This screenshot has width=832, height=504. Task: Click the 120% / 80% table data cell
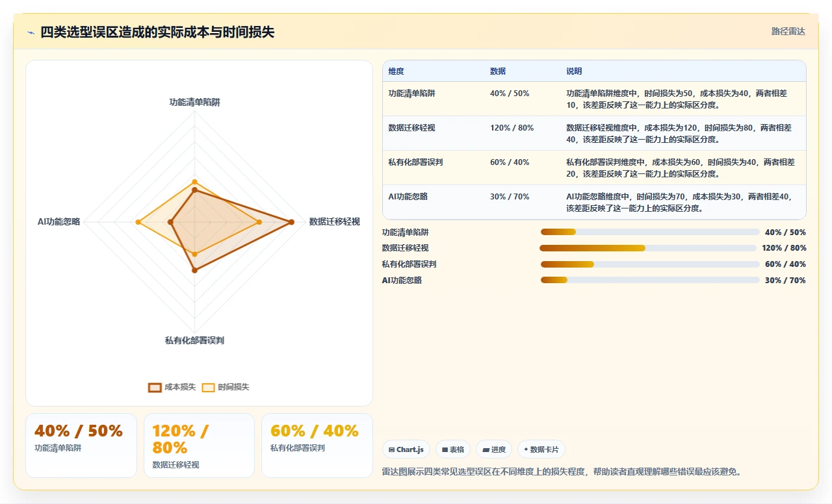pyautogui.click(x=522, y=133)
